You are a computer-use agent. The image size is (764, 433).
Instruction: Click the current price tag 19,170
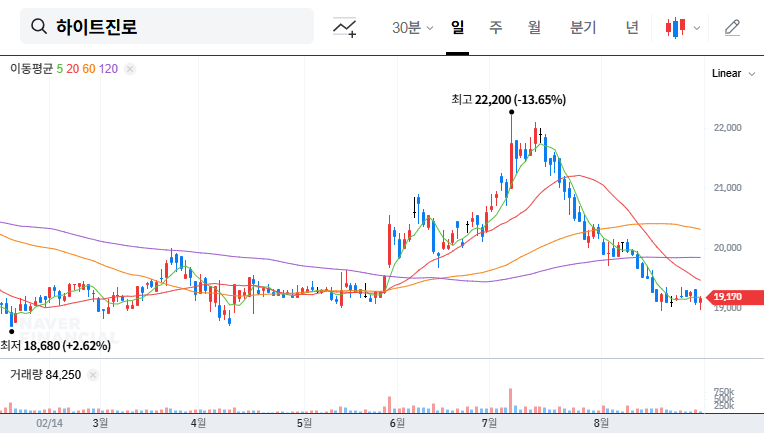734,297
